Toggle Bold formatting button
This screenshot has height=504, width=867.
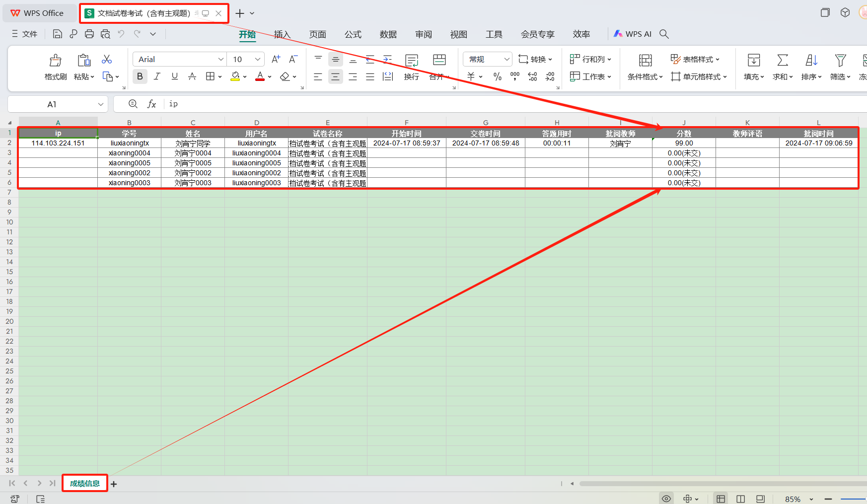coord(140,76)
